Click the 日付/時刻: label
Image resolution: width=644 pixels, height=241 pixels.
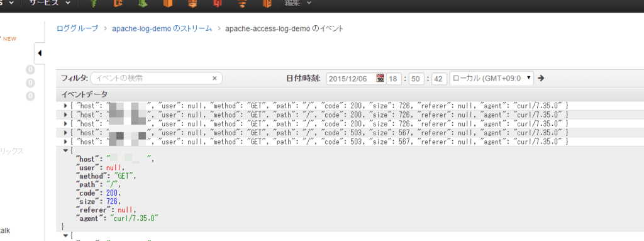303,78
